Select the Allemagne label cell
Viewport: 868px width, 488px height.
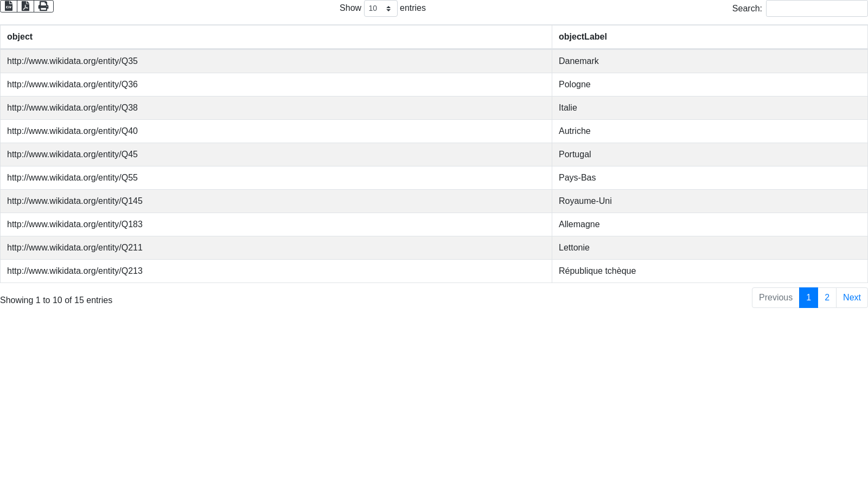tap(579, 224)
